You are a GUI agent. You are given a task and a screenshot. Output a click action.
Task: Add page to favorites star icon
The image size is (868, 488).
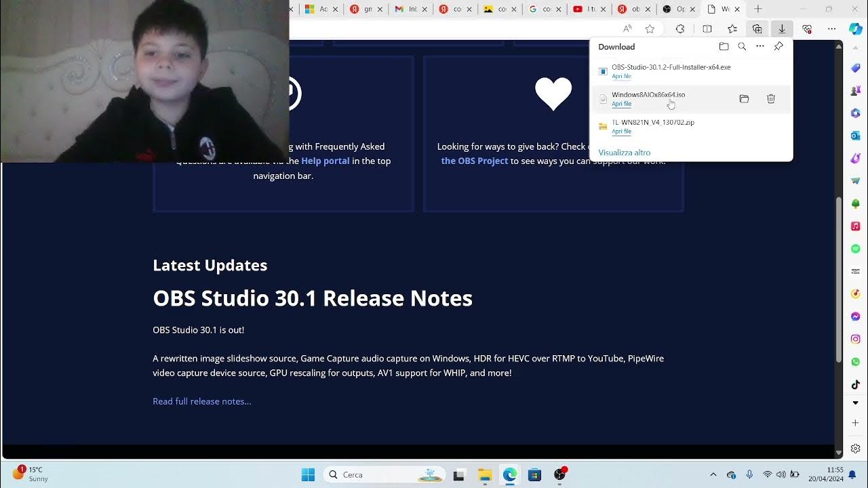(650, 28)
